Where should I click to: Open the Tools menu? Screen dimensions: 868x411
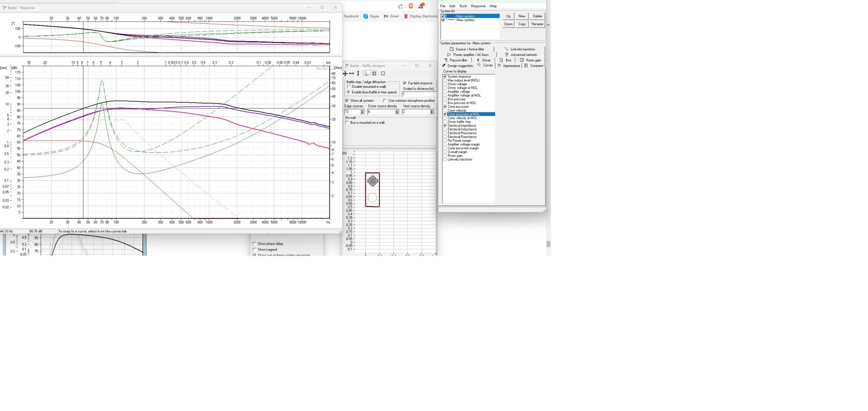point(463,6)
